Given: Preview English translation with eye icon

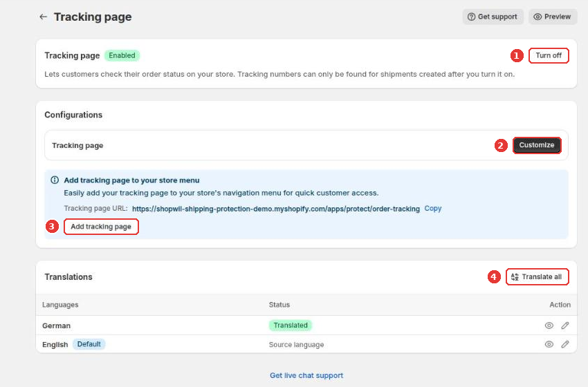Looking at the screenshot, I should [x=549, y=344].
